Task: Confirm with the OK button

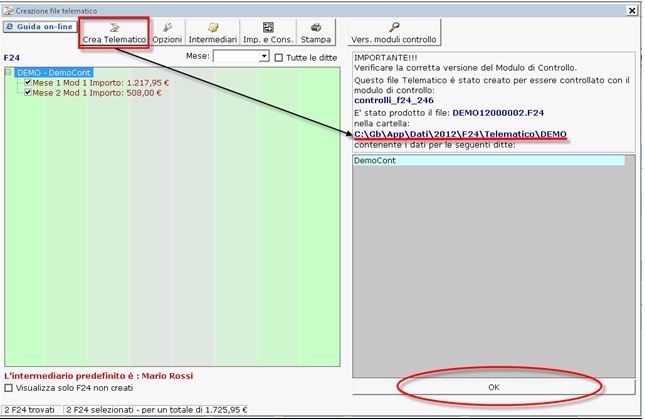Action: (x=494, y=387)
